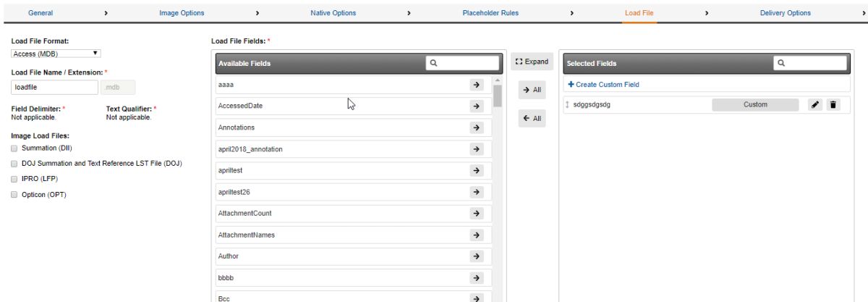Go to the General tab
Screen dimensions: 868x302
click(x=40, y=13)
